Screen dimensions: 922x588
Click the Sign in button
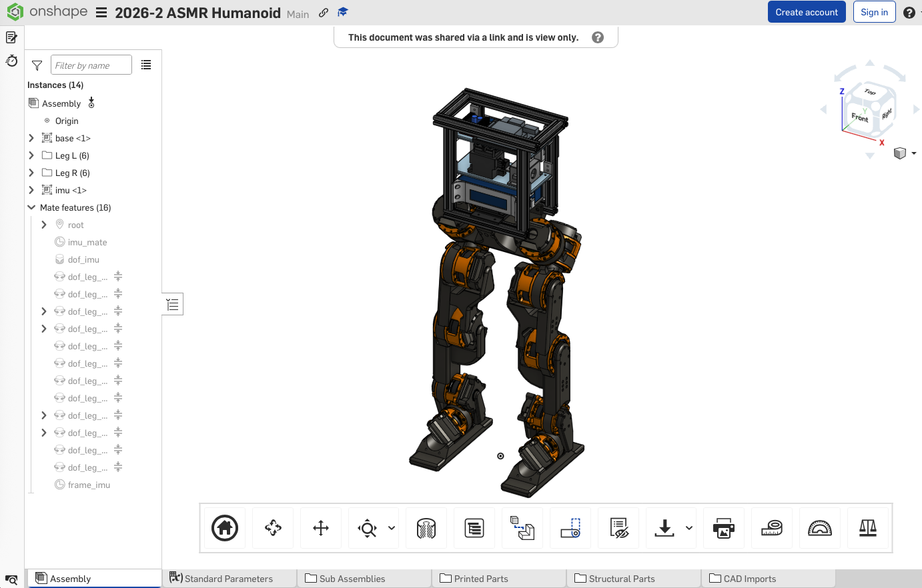(x=874, y=12)
